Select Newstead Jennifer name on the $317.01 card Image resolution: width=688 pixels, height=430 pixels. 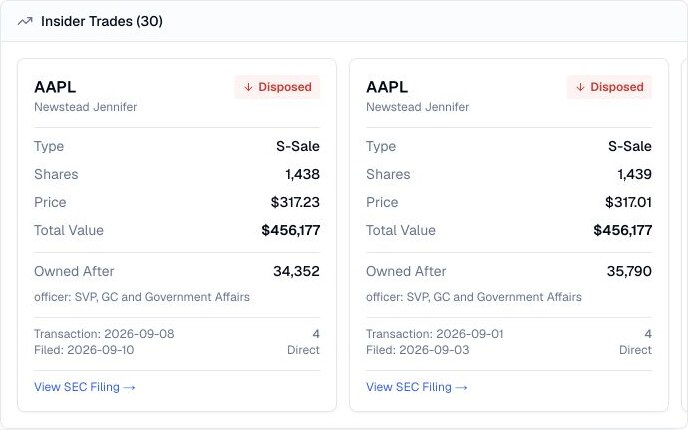[418, 107]
